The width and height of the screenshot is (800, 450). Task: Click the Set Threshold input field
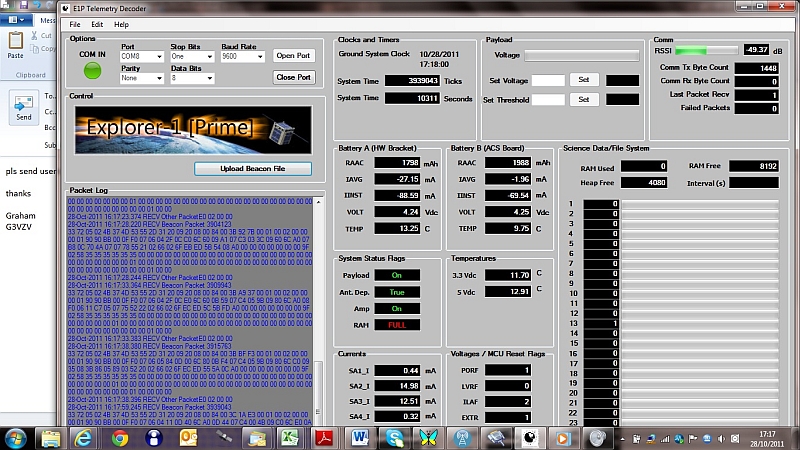pos(548,100)
